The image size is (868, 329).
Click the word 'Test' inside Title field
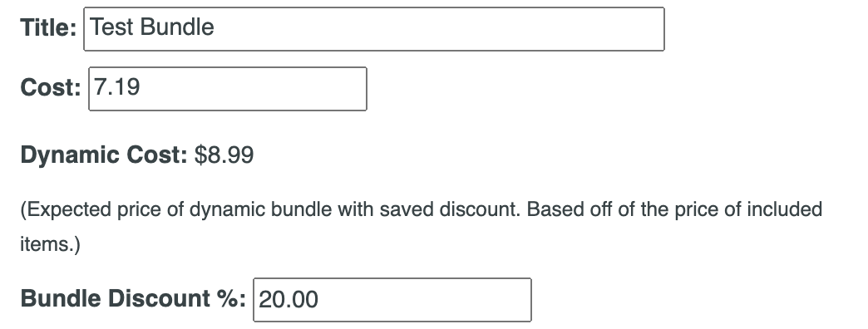[111, 27]
